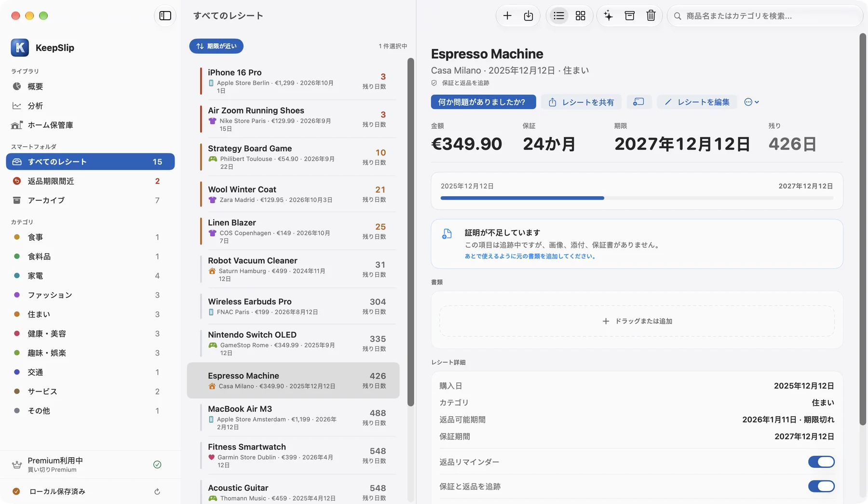The height and width of the screenshot is (504, 868).
Task: Click レシートを共有 button
Action: coord(581,102)
